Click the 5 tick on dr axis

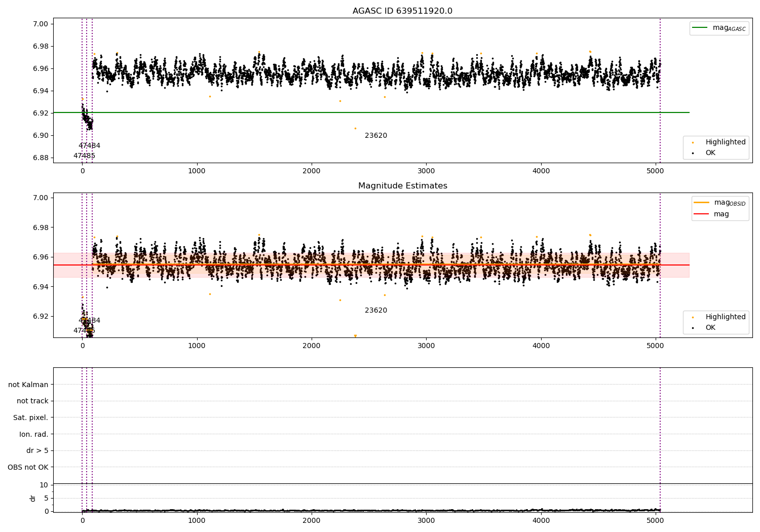(46, 498)
